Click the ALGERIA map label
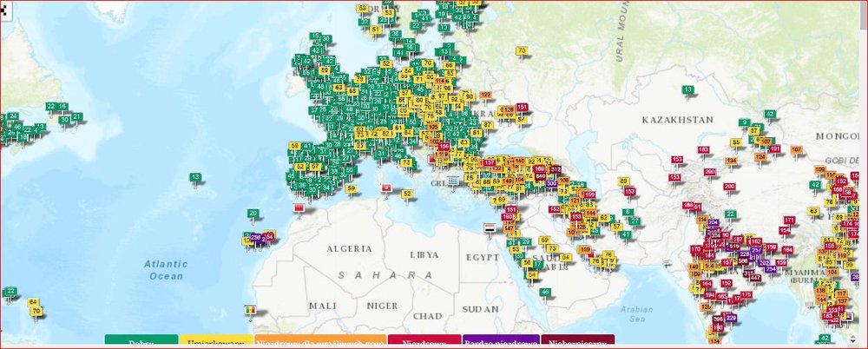 point(349,249)
